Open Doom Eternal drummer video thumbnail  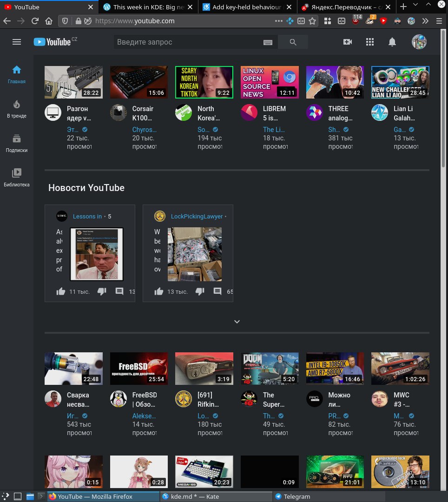point(270,369)
